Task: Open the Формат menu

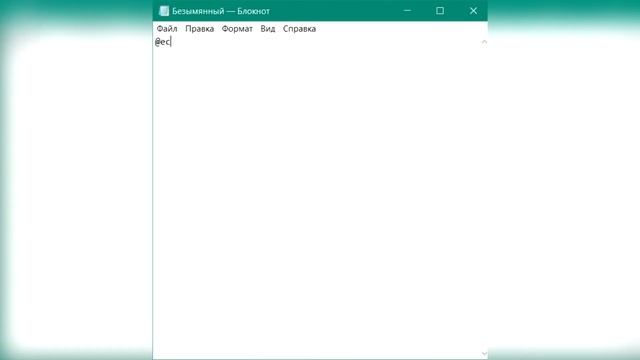Action: pyautogui.click(x=237, y=29)
